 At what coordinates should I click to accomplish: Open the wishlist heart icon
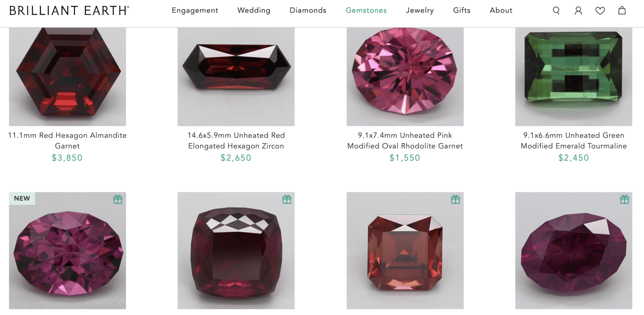[x=600, y=11]
